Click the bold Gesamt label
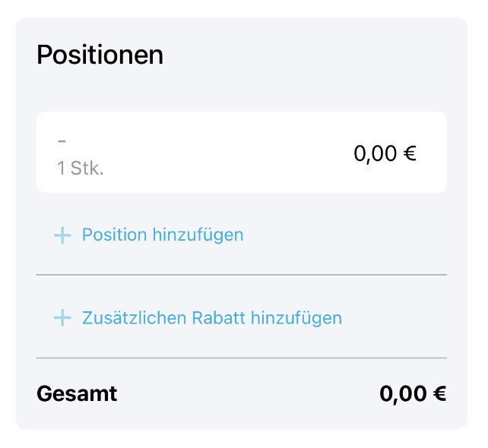 click(x=77, y=394)
